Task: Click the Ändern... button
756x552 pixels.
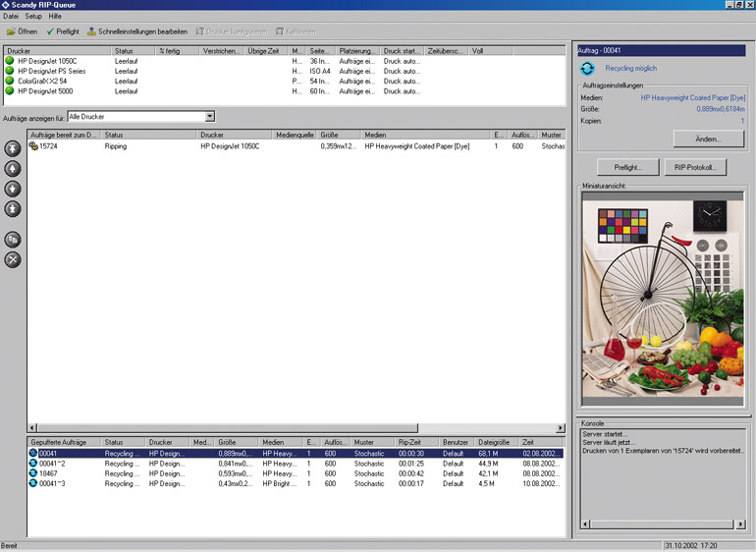Action: coord(708,138)
